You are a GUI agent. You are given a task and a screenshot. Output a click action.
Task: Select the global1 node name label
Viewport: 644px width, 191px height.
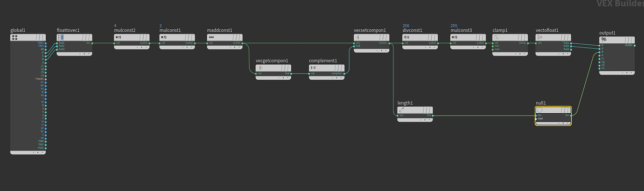18,30
